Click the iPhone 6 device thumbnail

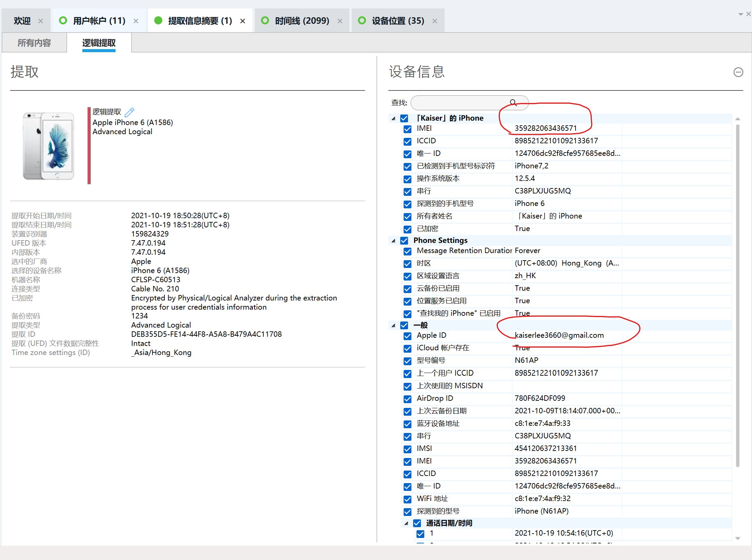click(48, 146)
